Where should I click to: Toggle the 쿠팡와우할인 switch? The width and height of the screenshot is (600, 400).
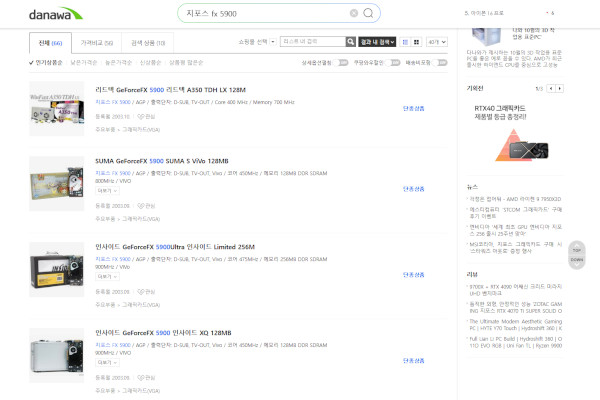[393, 62]
